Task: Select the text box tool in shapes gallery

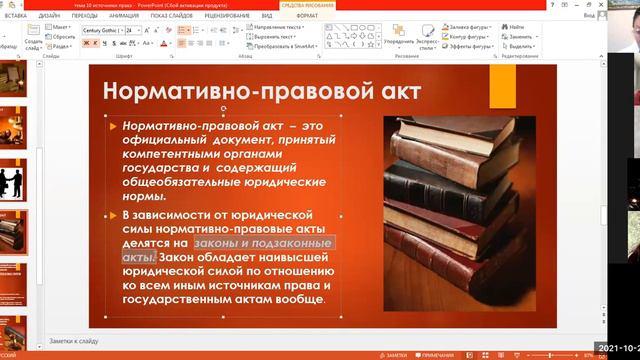Action: click(x=329, y=28)
